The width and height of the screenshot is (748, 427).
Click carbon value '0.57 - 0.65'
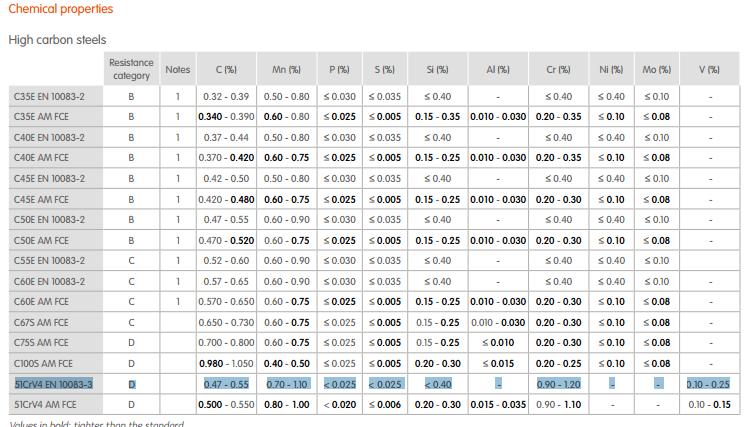pos(226,281)
